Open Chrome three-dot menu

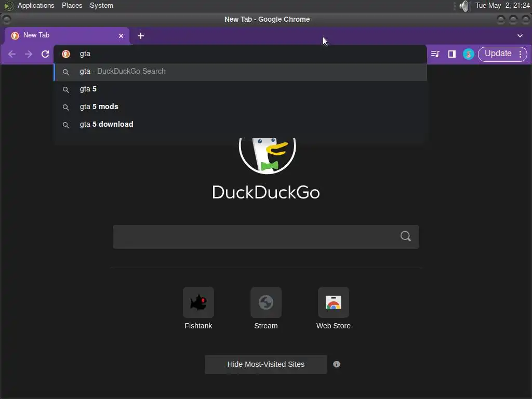(x=521, y=54)
